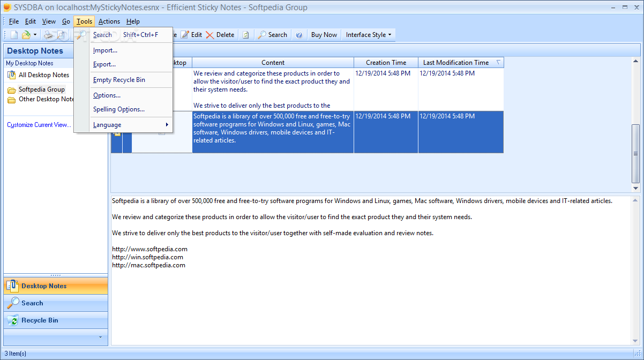Sort by Last Modification Time column
Screen dimensions: 644x360
pos(461,63)
